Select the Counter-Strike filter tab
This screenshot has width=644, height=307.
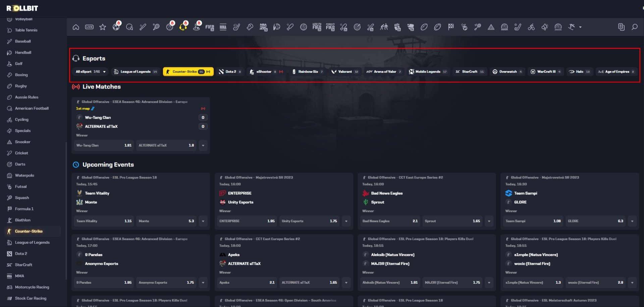point(188,72)
